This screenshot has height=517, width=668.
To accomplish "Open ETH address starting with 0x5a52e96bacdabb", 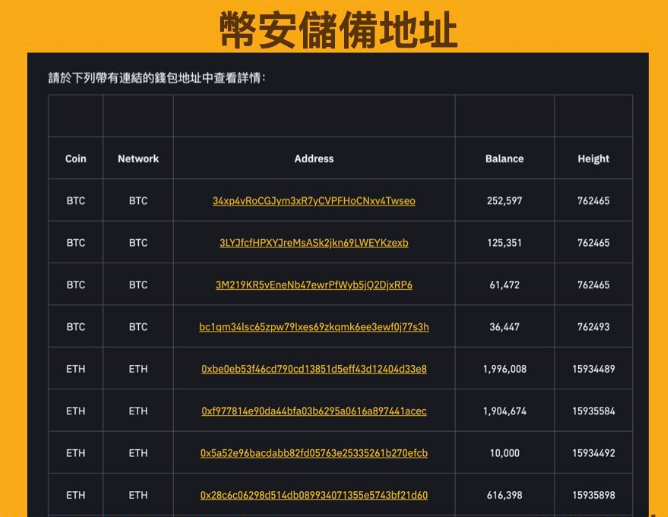I will click(314, 453).
